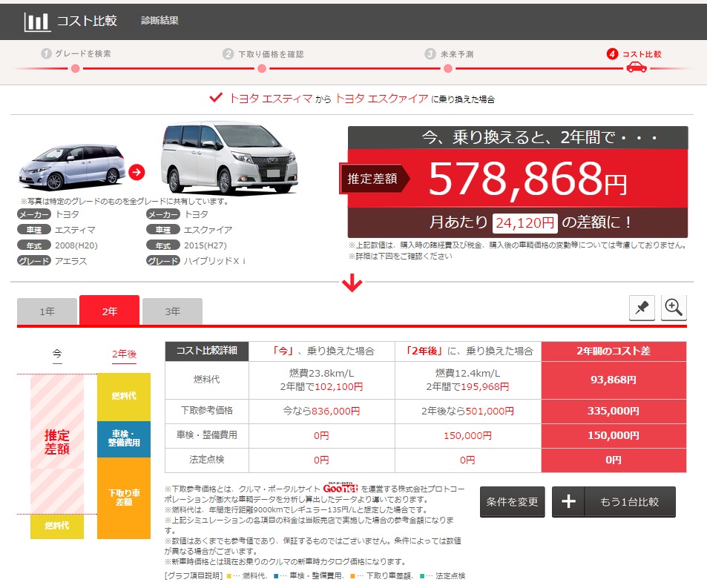
Task: Select the 1年 tab
Action: (47, 311)
